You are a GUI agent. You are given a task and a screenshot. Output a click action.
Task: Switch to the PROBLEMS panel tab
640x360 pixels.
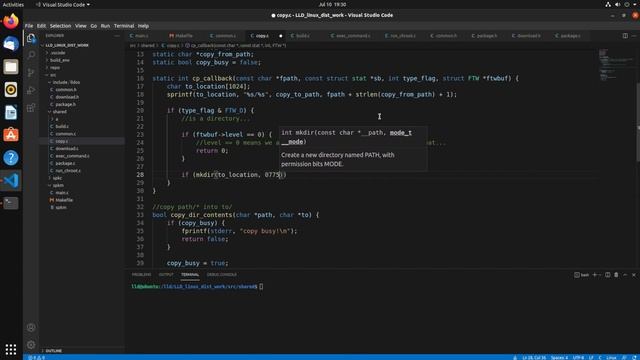point(141,275)
